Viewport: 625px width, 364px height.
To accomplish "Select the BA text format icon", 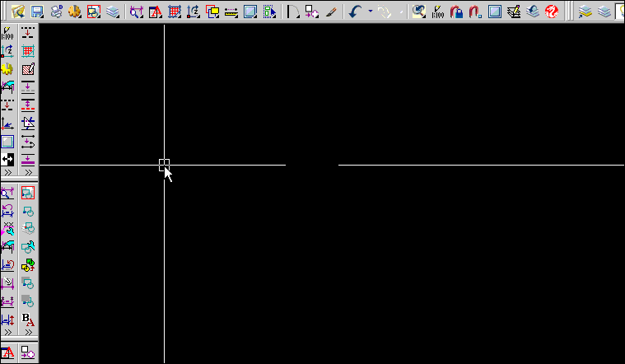I will (28, 319).
